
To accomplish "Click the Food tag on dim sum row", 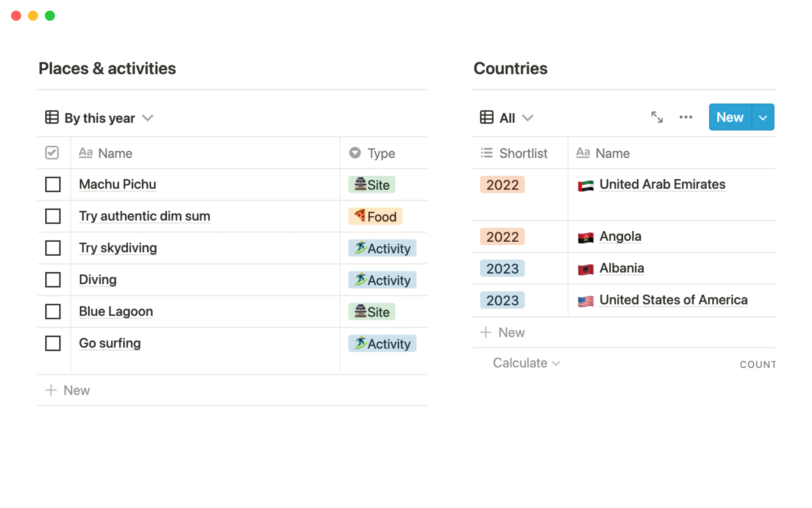I will coord(375,216).
